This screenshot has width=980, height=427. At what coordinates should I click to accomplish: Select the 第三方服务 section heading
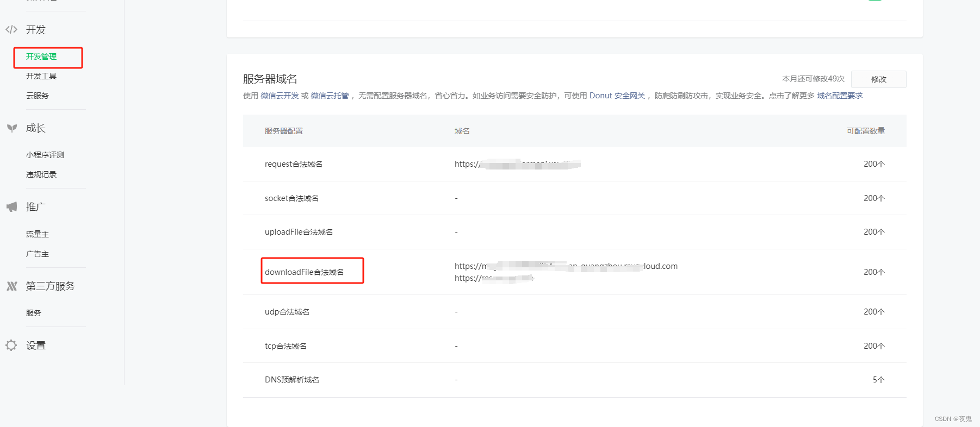tap(51, 286)
